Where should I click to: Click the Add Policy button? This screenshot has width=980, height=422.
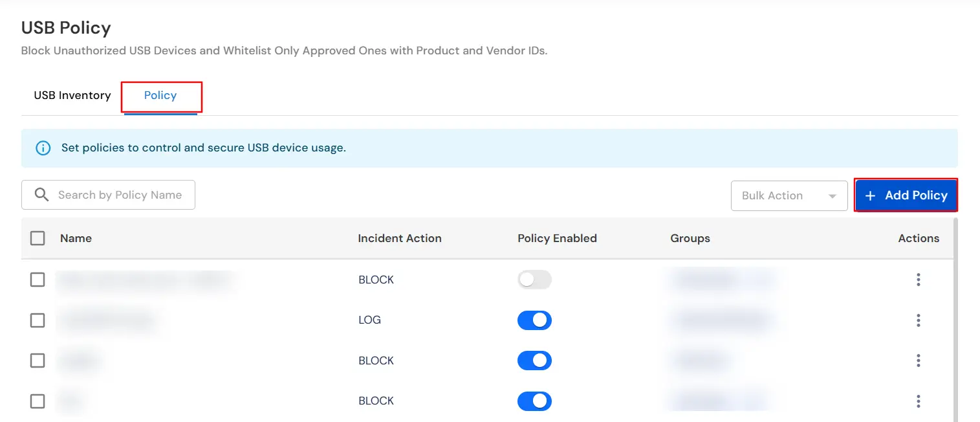click(906, 195)
